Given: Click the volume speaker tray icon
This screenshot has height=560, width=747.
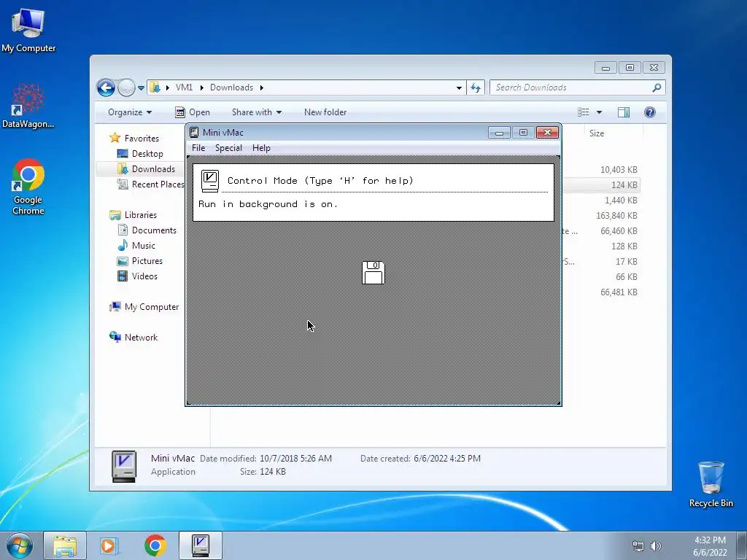Looking at the screenshot, I should click(x=656, y=546).
